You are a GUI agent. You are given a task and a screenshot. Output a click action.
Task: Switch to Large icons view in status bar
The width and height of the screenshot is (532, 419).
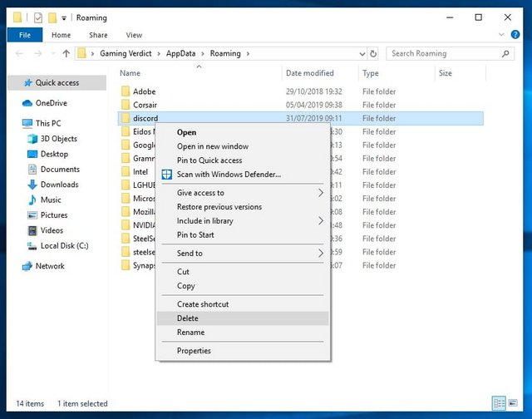click(513, 403)
